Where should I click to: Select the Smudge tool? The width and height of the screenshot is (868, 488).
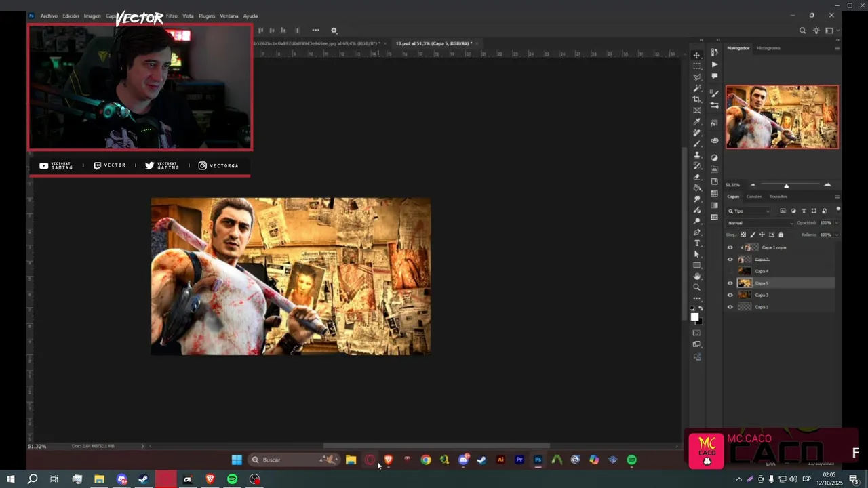[x=696, y=199]
